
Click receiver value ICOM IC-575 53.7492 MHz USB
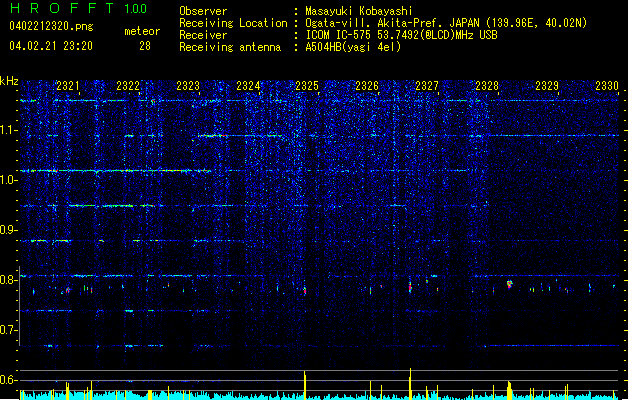point(402,35)
